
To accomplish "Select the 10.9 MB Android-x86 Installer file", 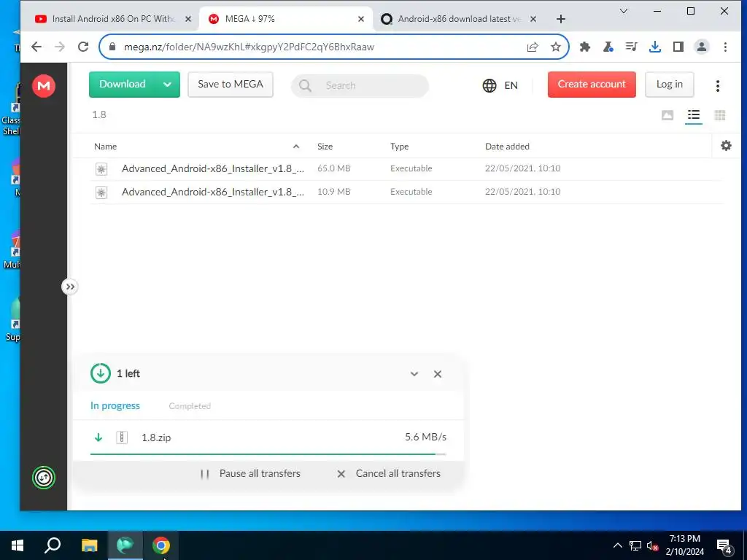I will (x=407, y=192).
